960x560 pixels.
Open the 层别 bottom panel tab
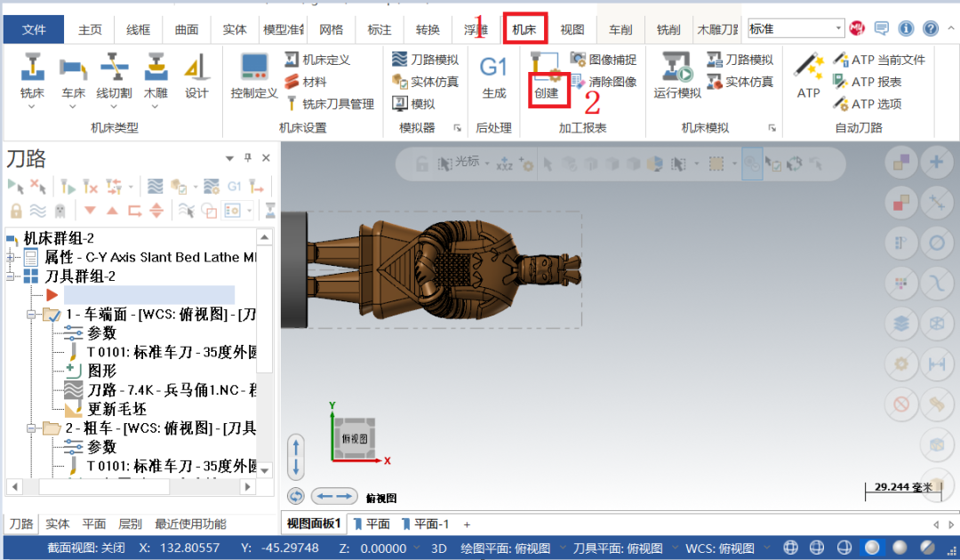pyautogui.click(x=130, y=524)
